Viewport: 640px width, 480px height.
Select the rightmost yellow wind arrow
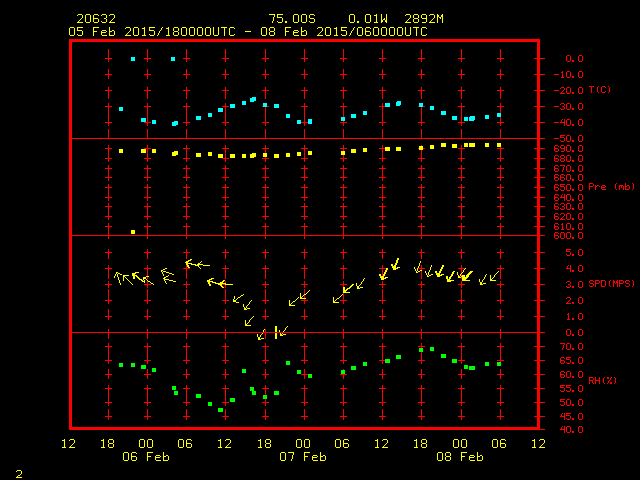coord(493,275)
